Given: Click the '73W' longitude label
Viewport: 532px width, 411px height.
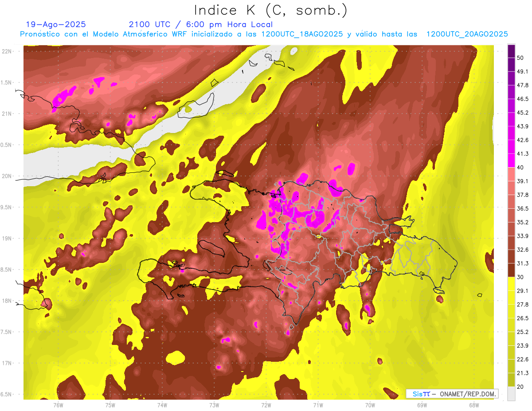Looking at the screenshot, I should 214,405.
